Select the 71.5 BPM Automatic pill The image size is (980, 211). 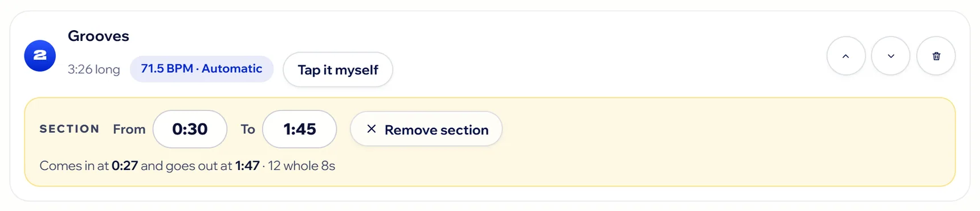202,69
